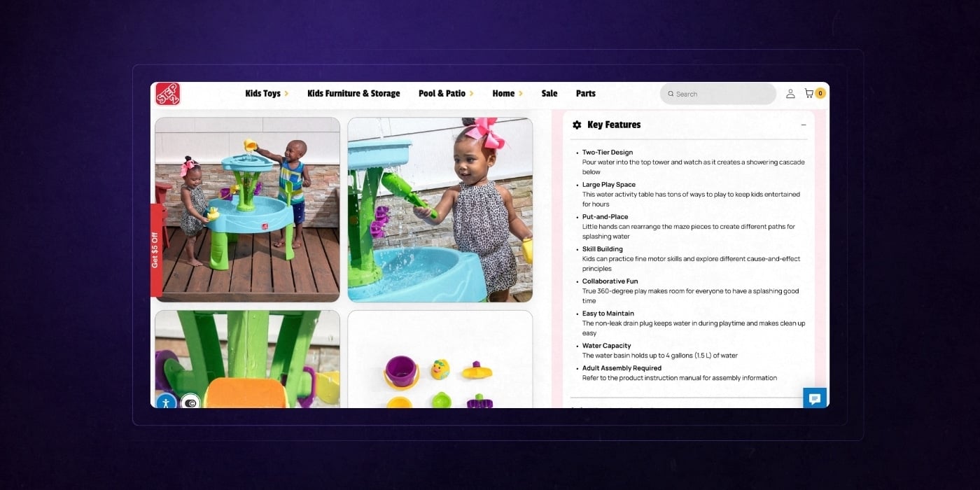Click the 'Skill Building' feature title
The height and width of the screenshot is (490, 980).
603,249
